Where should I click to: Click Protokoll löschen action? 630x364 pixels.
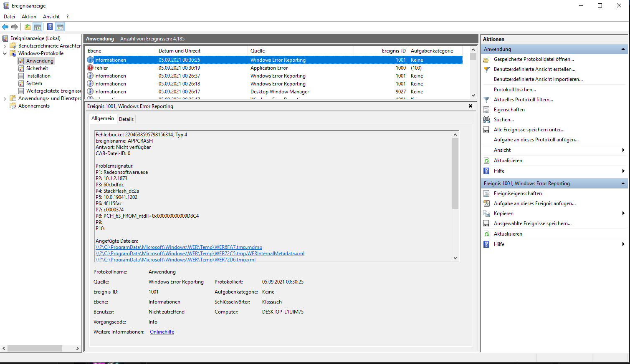(515, 90)
